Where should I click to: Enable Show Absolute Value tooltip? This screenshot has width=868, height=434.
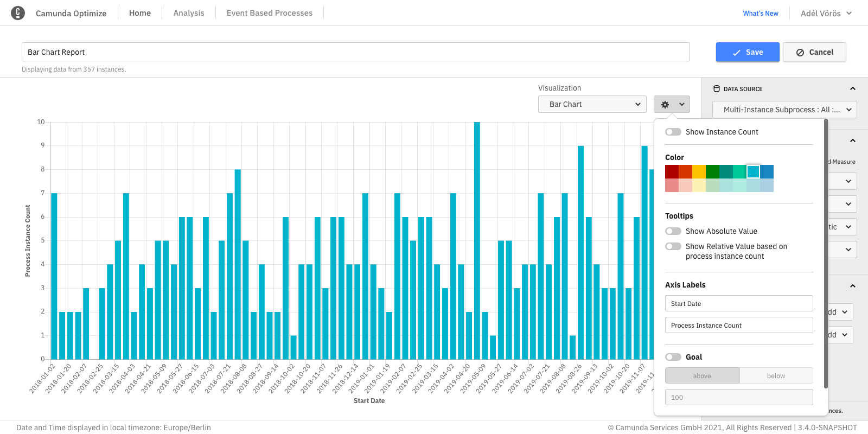673,231
